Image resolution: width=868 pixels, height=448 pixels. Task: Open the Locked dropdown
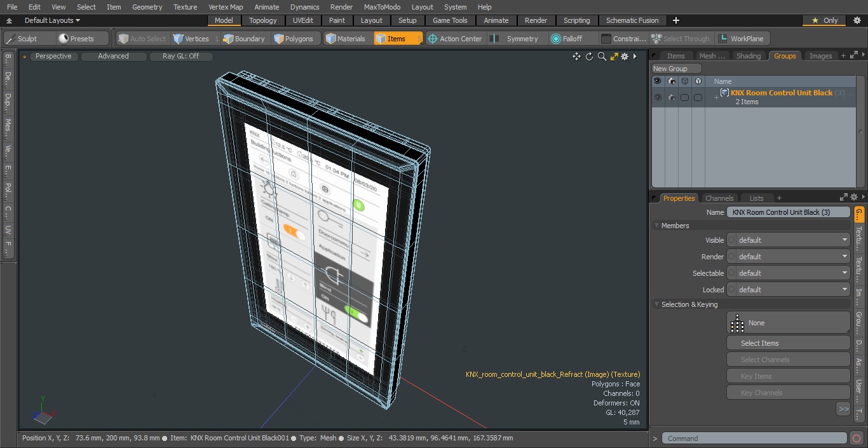point(788,290)
